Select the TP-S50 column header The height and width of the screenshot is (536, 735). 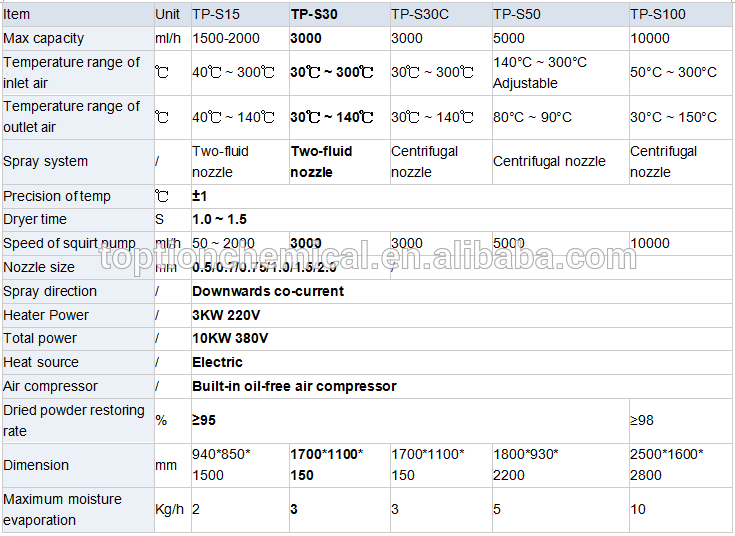click(517, 15)
